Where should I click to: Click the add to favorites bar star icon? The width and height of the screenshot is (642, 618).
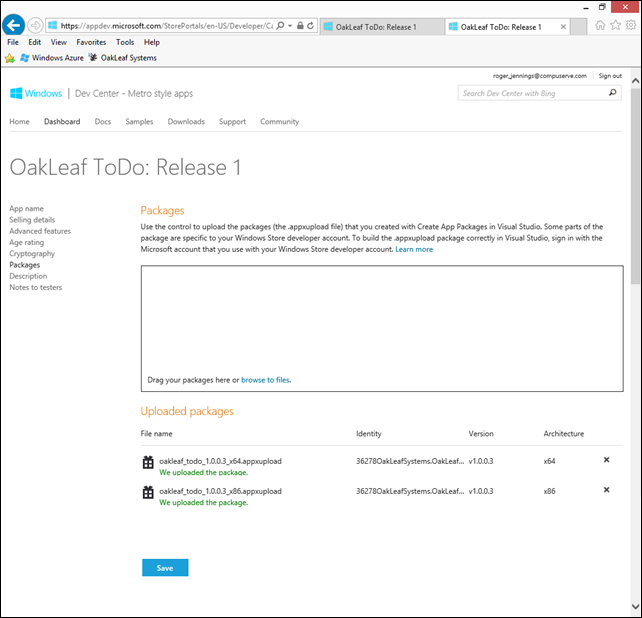tap(10, 58)
